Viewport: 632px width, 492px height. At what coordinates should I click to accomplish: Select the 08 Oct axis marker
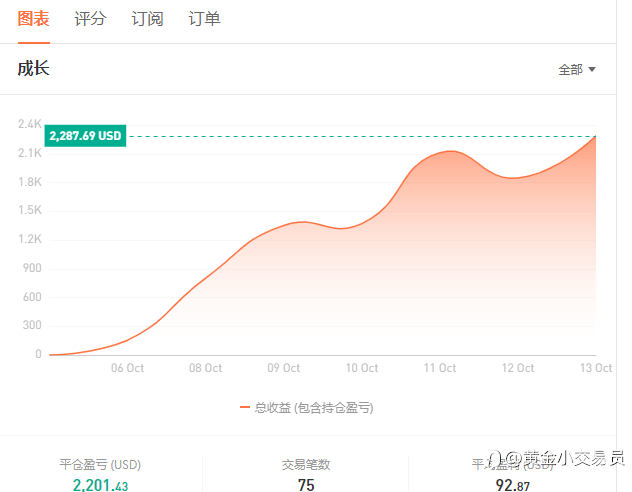click(205, 368)
